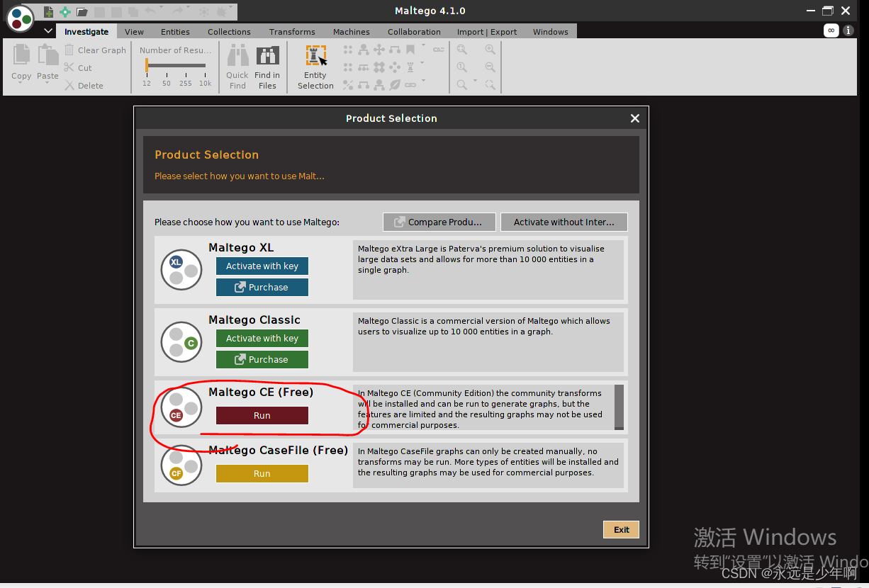
Task: Click the infinity icon at top right
Action: (831, 30)
